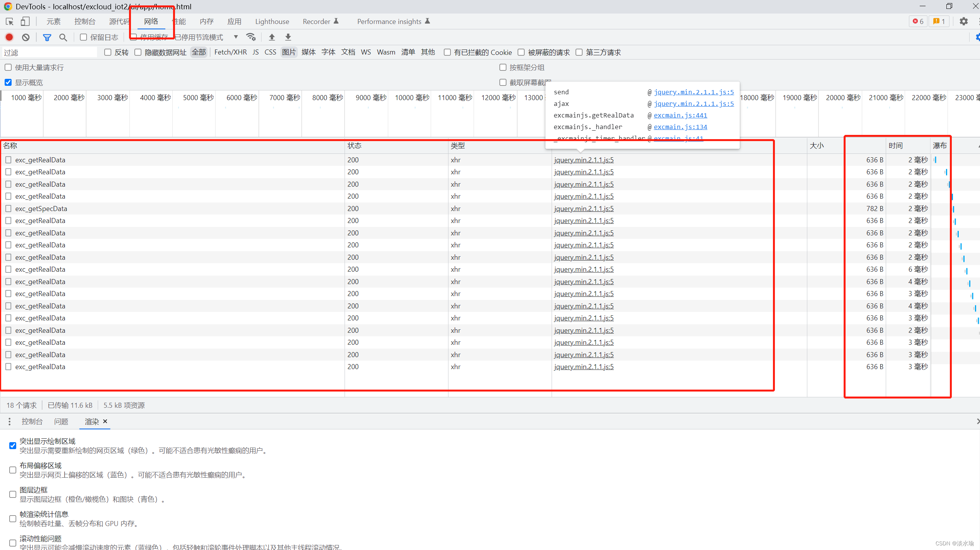
Task: Filter requests by WS type
Action: (x=366, y=52)
